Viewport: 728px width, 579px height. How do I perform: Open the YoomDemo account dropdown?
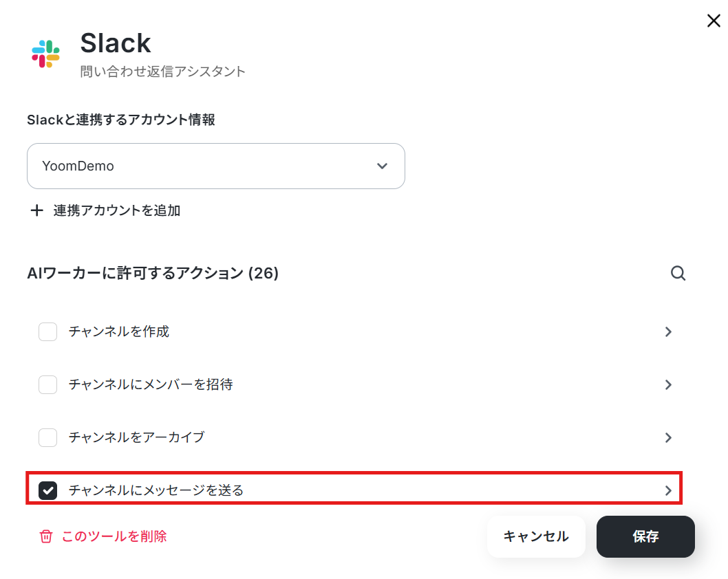pyautogui.click(x=216, y=166)
